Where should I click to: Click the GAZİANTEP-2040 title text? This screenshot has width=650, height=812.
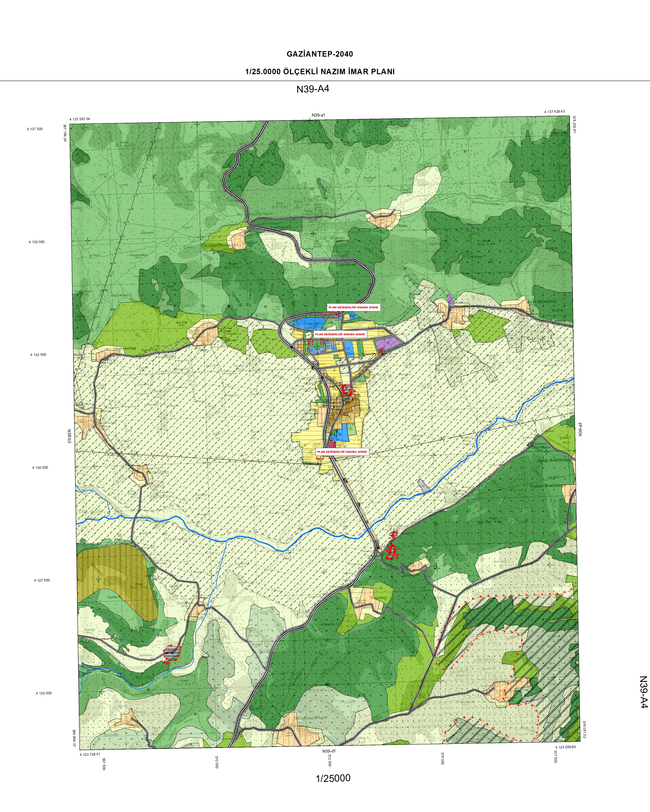(x=319, y=54)
